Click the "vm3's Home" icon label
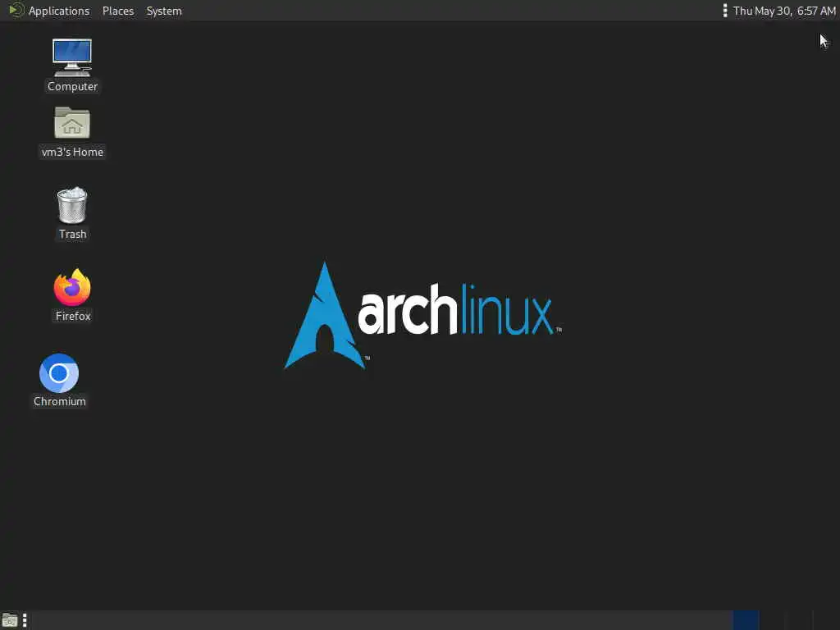 72,152
